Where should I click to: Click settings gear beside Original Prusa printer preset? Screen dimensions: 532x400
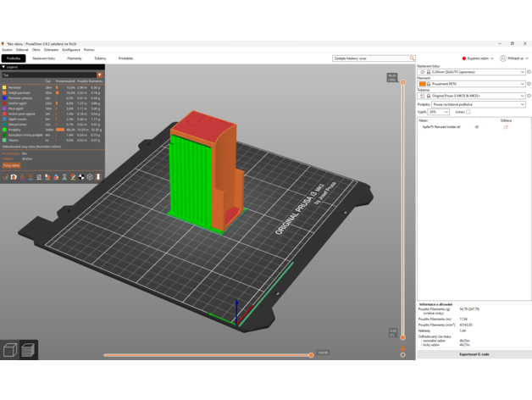click(x=529, y=96)
